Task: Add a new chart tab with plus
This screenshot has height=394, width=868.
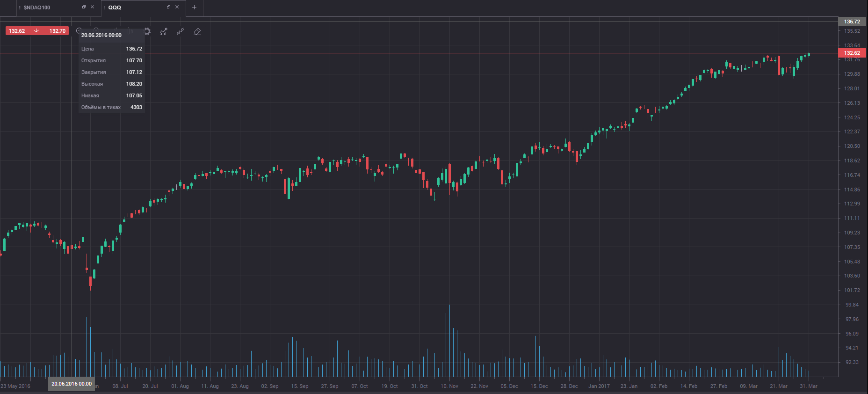Action: point(194,7)
